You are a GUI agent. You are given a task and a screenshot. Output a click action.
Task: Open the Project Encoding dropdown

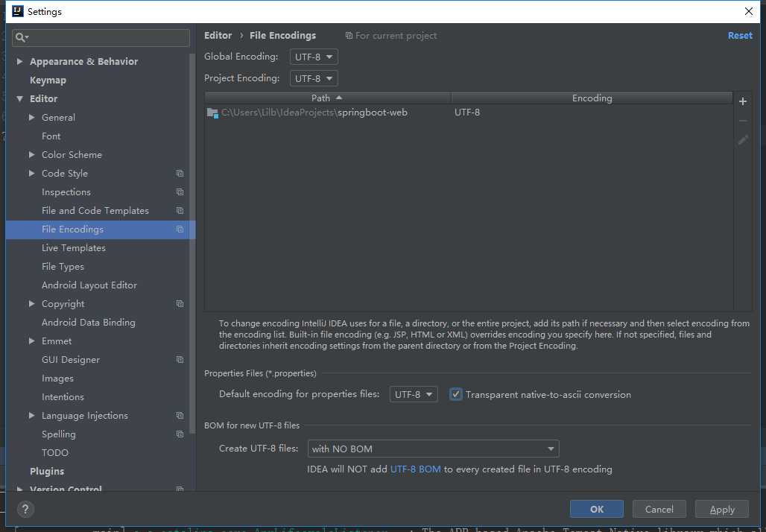click(314, 78)
